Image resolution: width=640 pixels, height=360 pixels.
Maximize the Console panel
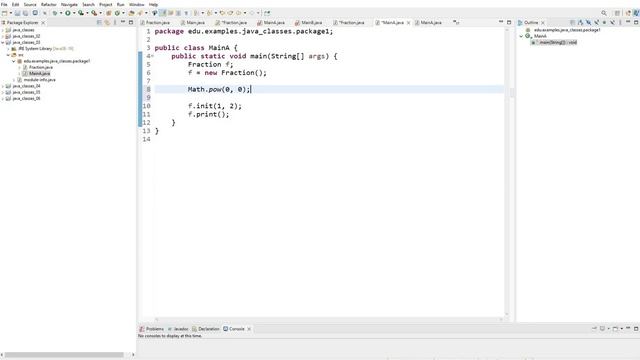click(636, 329)
